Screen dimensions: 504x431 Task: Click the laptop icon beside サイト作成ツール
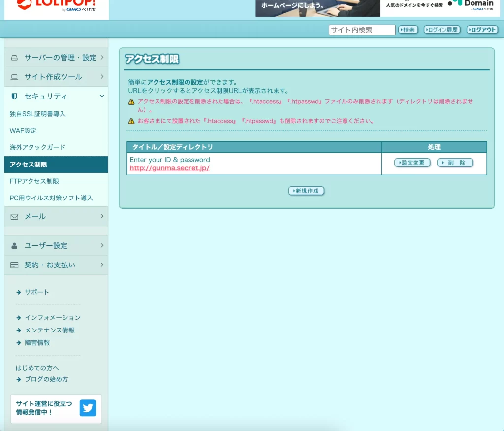[x=14, y=77]
